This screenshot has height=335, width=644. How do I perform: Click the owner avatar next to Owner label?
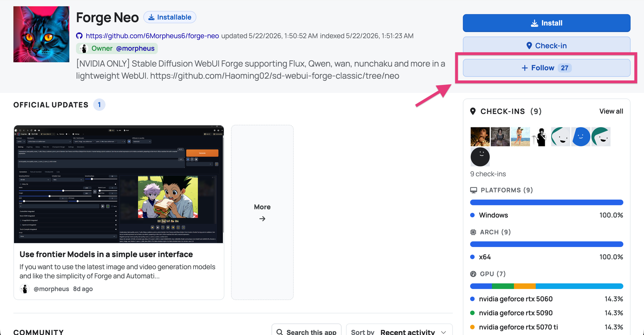point(84,48)
